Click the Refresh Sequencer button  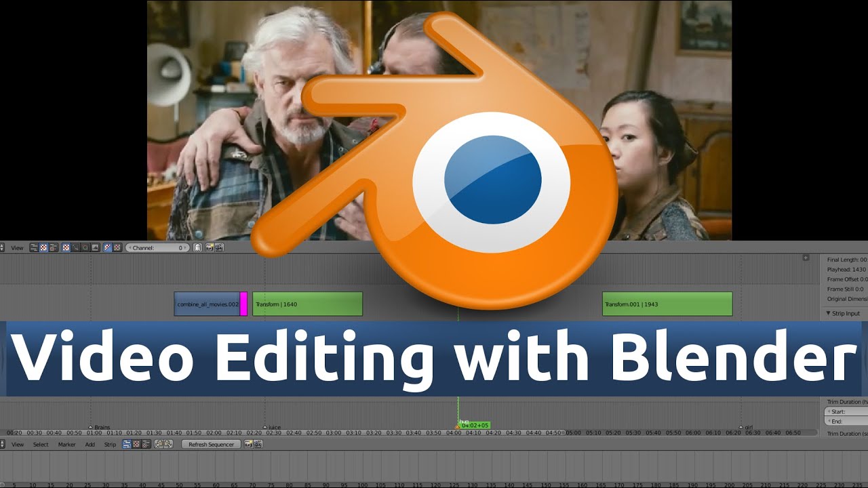(211, 445)
